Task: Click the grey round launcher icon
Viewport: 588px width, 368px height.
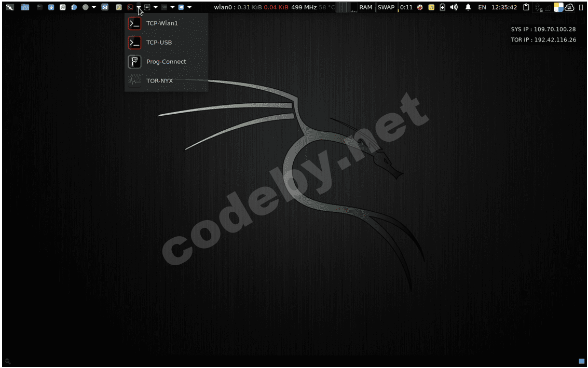Action: click(86, 7)
